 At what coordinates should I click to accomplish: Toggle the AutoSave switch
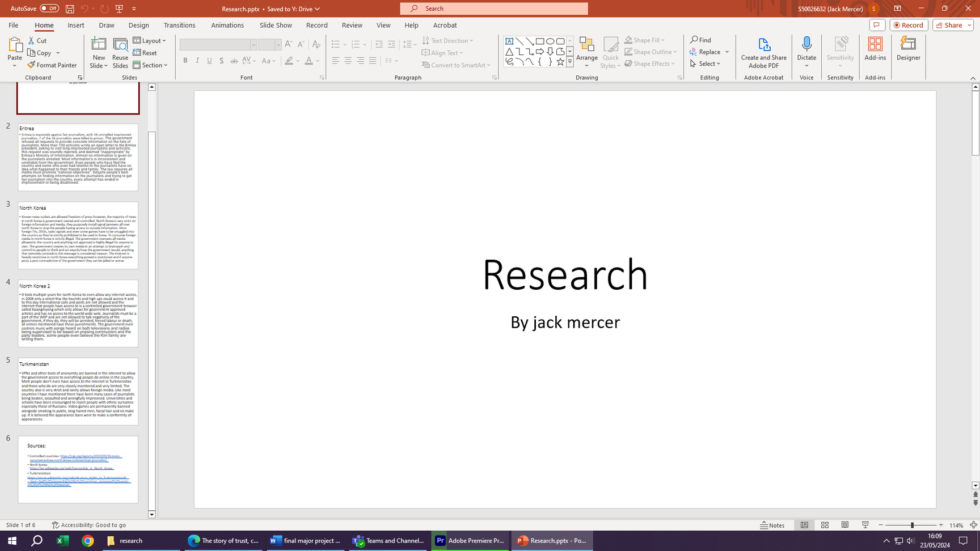coord(49,9)
